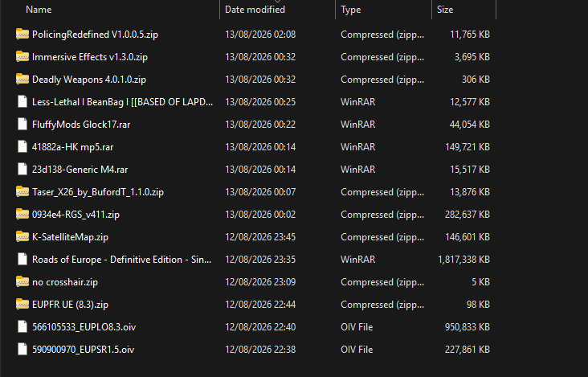
Task: Click the size value 5 KB
Action: point(480,282)
